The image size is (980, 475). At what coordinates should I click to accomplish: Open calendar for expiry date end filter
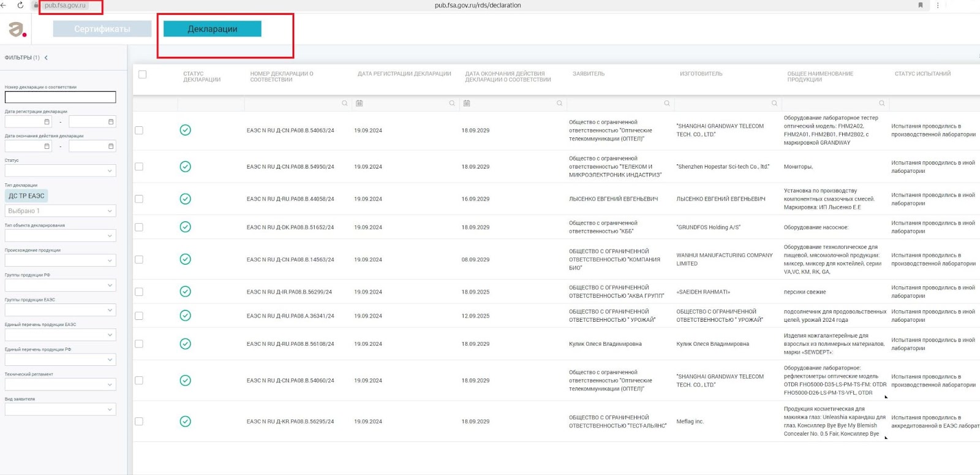(x=111, y=146)
